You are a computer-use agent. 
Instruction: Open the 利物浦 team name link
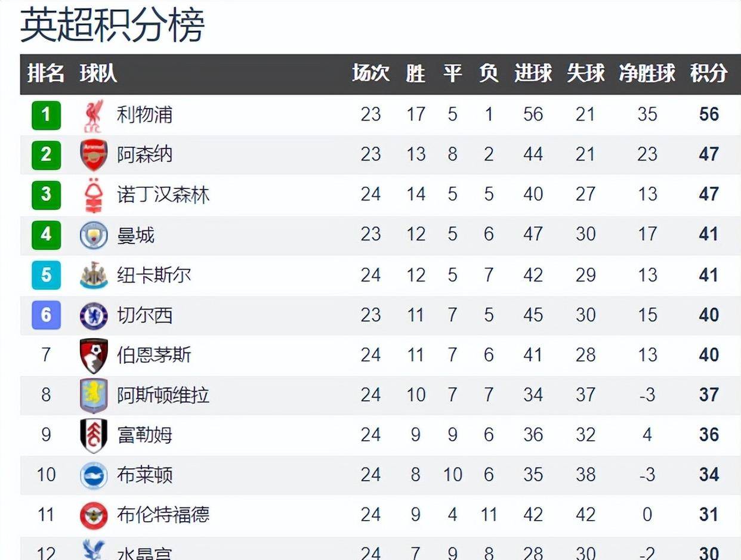point(144,114)
